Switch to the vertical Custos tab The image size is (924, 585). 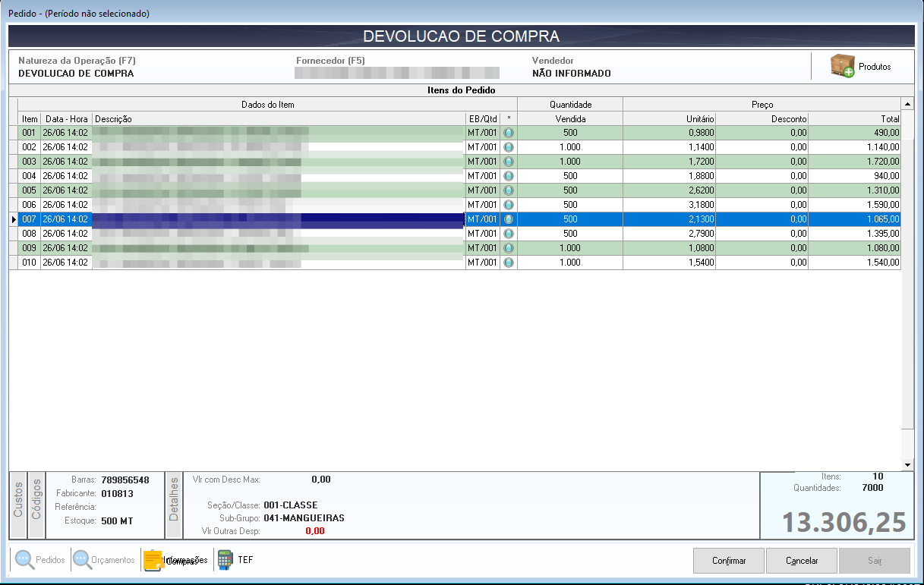point(18,504)
